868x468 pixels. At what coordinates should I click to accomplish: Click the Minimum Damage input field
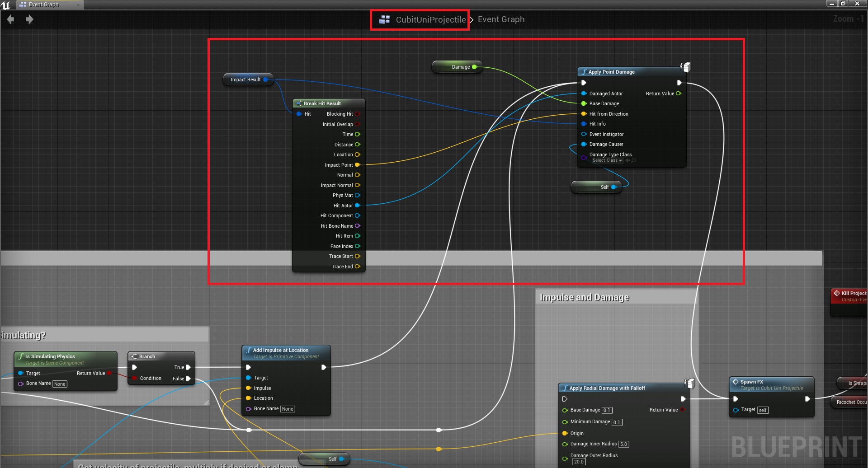click(617, 422)
